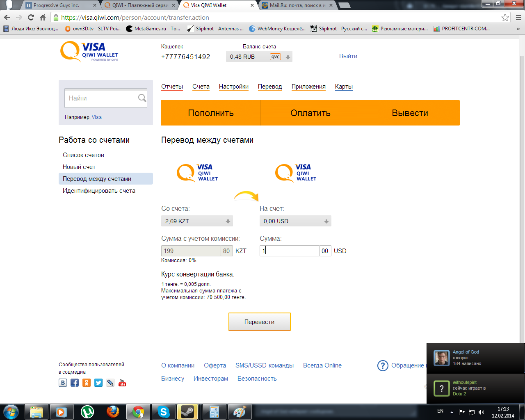525x420 pixels.
Task: Switch to the Mail.Ru browser tab
Action: (296, 5)
